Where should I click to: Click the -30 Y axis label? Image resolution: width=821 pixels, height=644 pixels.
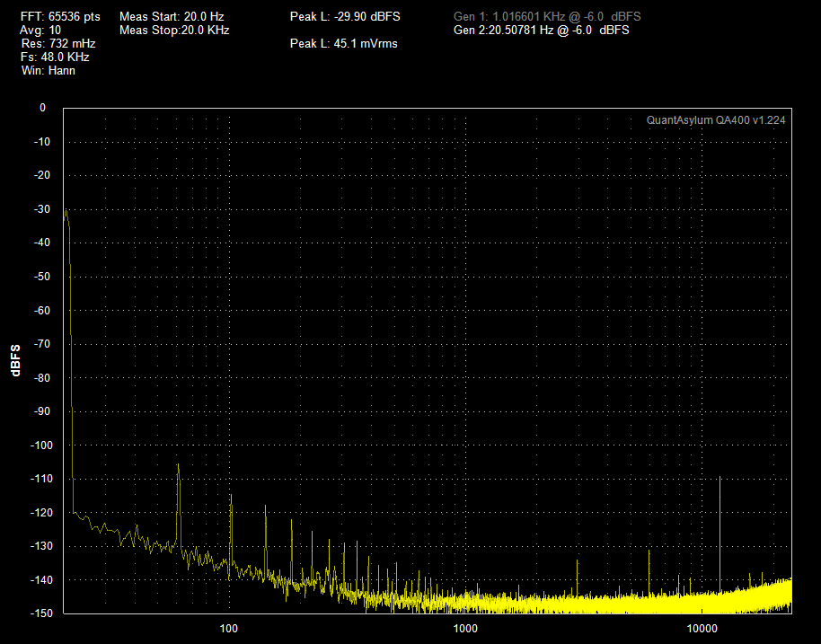coord(42,209)
